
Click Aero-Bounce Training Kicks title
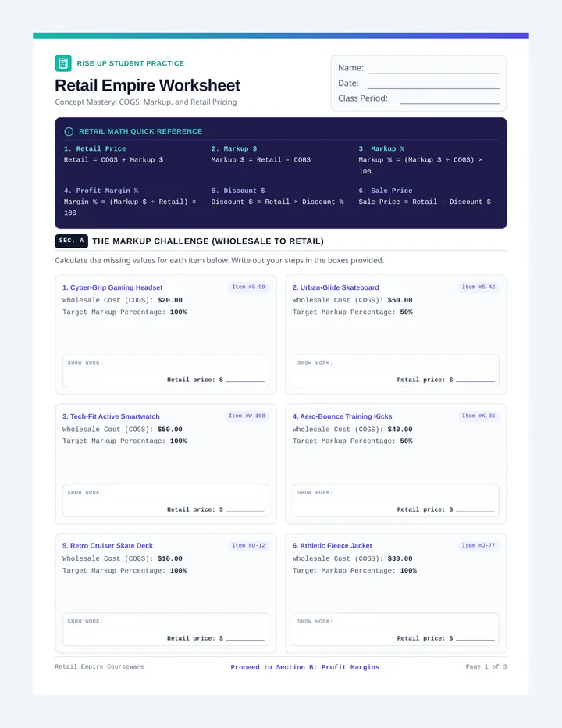[342, 416]
